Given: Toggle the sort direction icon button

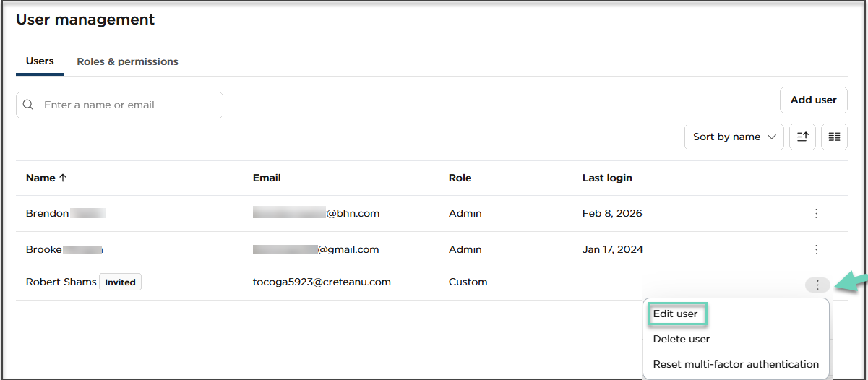Looking at the screenshot, I should tap(802, 137).
